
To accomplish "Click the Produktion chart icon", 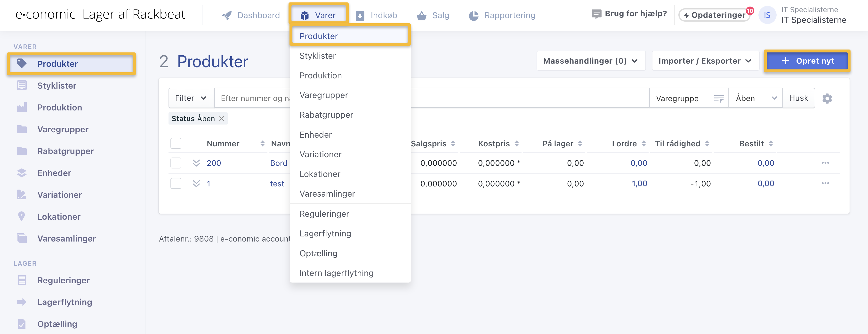I will click(x=22, y=107).
